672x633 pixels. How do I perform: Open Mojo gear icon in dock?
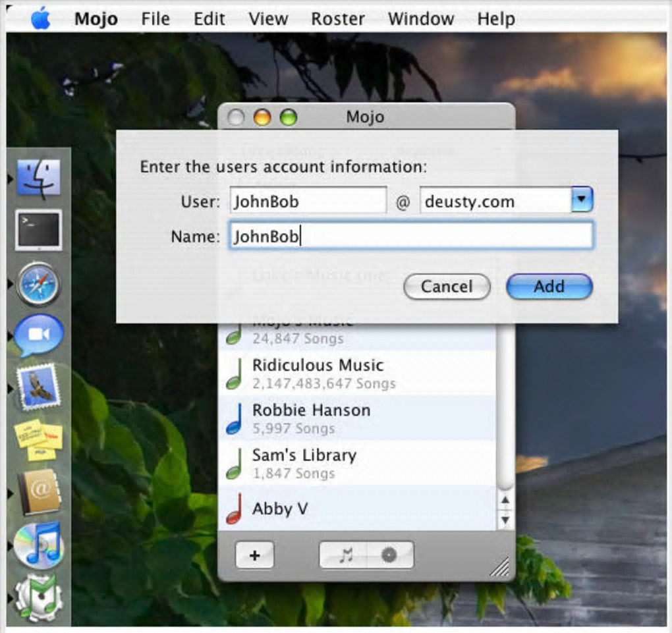[x=39, y=597]
